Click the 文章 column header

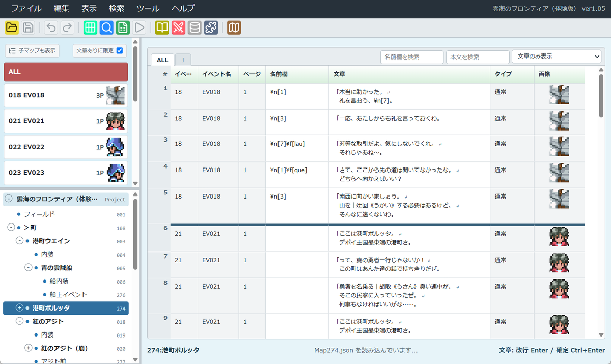pyautogui.click(x=409, y=74)
